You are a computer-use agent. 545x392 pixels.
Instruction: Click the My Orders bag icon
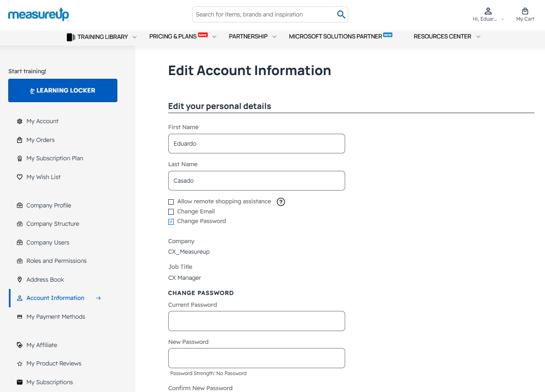pyautogui.click(x=20, y=140)
